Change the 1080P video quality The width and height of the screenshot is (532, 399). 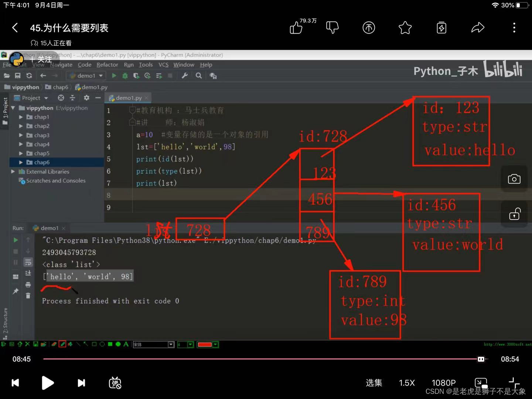click(x=444, y=383)
